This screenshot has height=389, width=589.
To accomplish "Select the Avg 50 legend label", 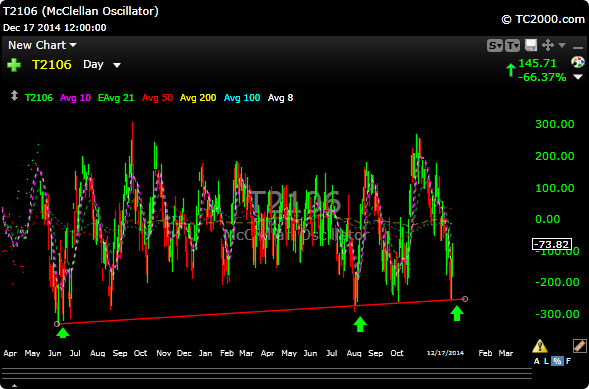I will [x=157, y=98].
